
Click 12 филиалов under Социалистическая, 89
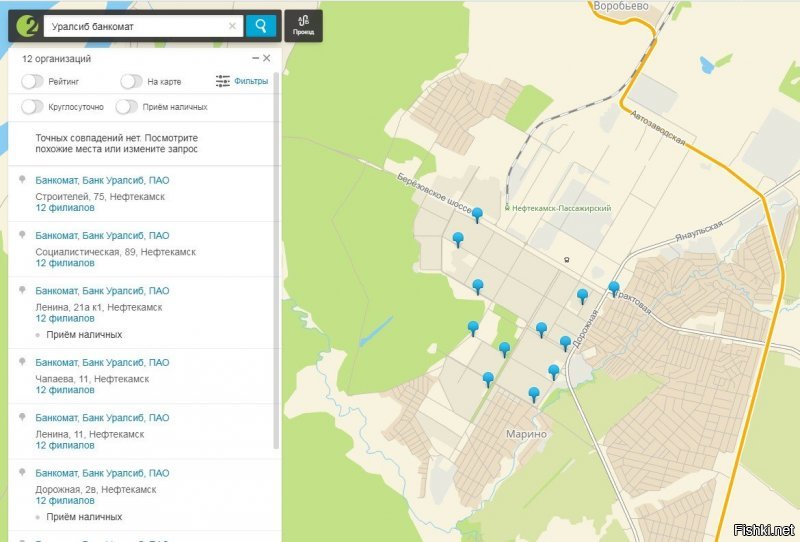point(65,263)
